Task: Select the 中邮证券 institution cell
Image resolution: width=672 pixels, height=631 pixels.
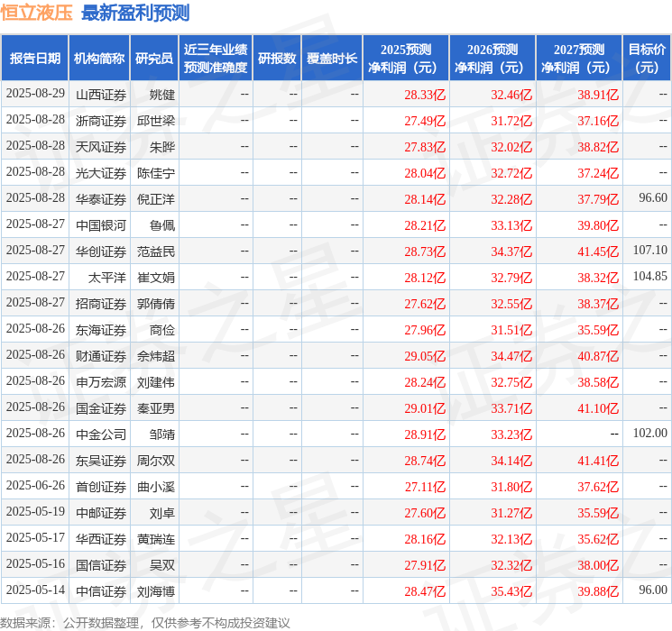Action: [101, 513]
